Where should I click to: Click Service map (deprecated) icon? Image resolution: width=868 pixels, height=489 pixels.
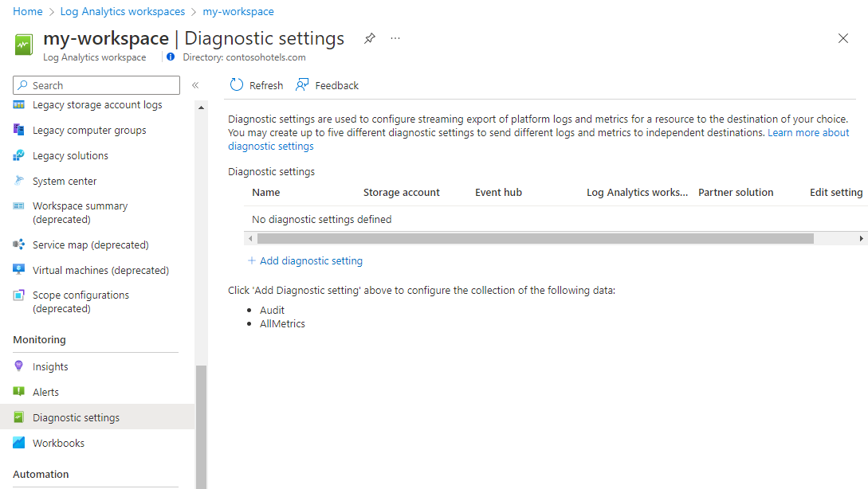[19, 244]
